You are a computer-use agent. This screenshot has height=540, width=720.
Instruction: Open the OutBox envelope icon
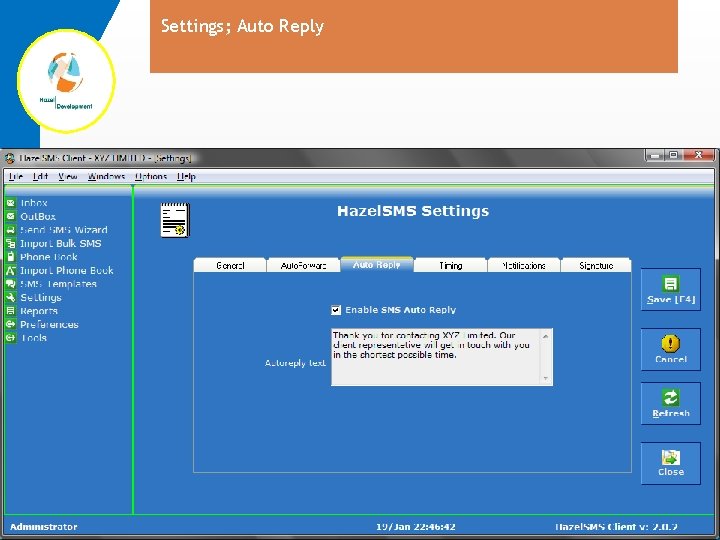11,216
